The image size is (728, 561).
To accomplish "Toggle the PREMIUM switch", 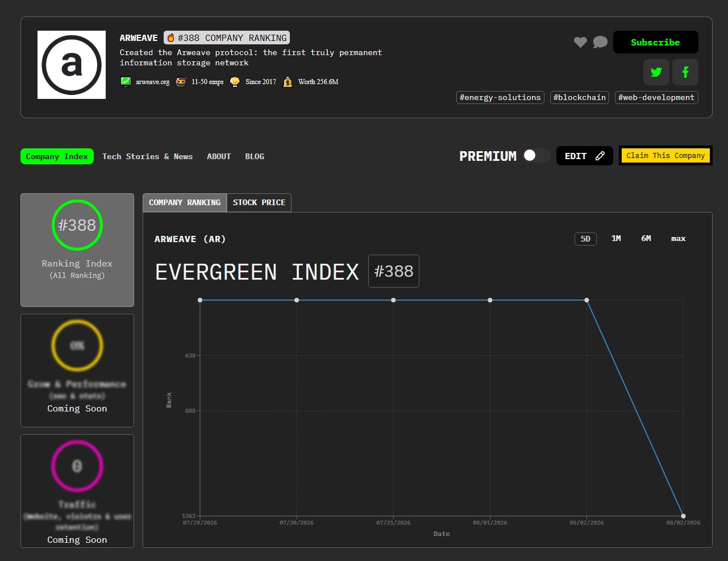I will 536,156.
